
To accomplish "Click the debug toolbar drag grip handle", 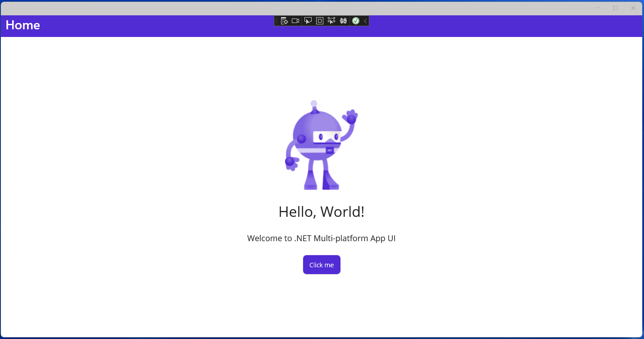I will pyautogui.click(x=277, y=21).
